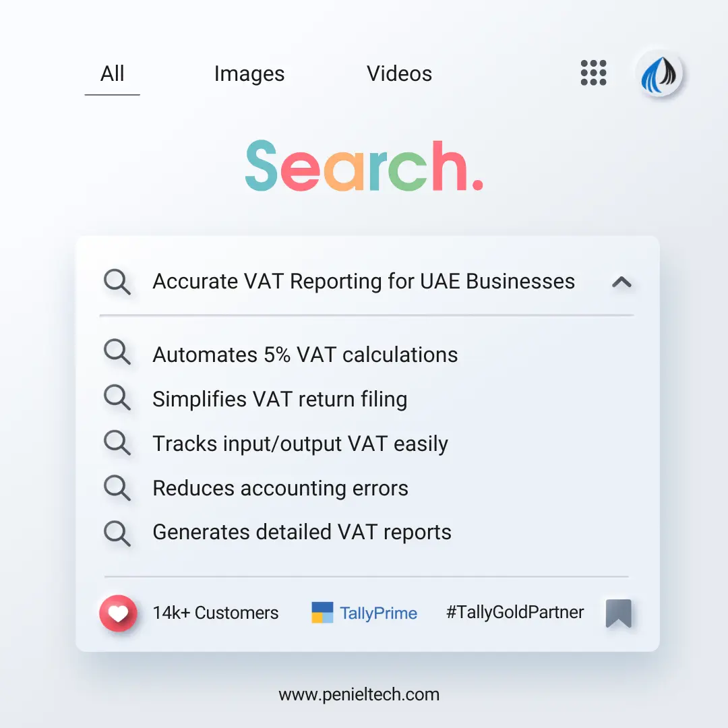
Task: Select the All tab
Action: [112, 73]
